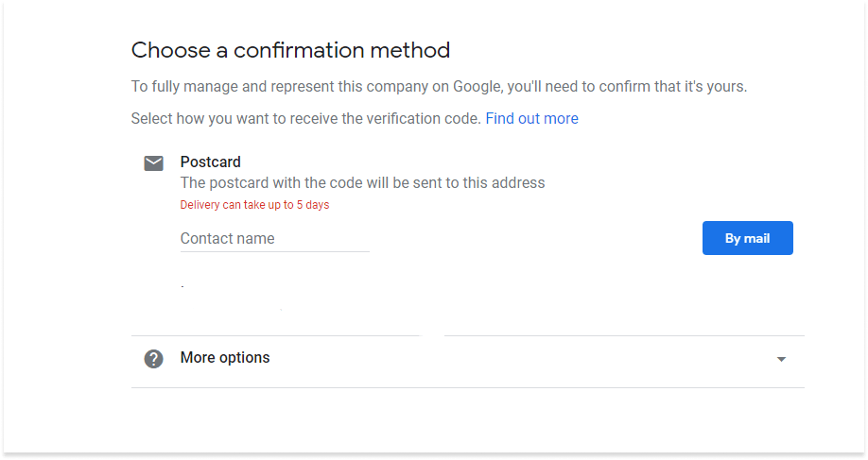Viewport: 868px width, 460px height.
Task: Click the question mark help icon
Action: coord(153,359)
